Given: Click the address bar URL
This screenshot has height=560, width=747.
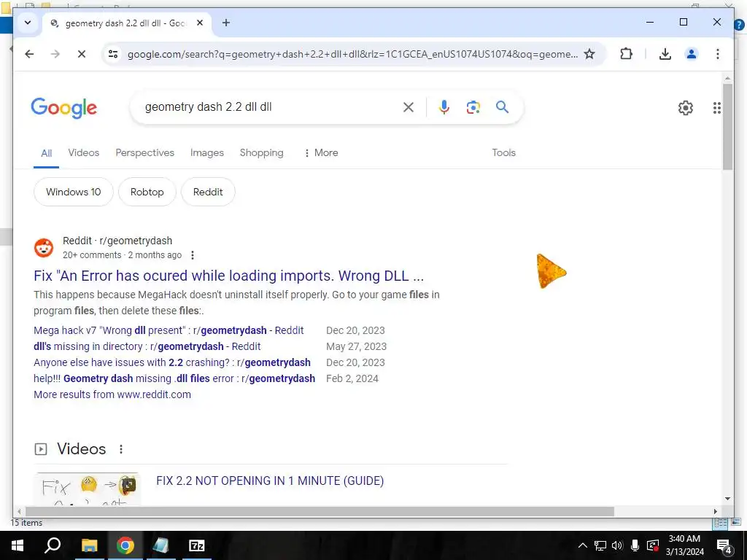Looking at the screenshot, I should point(352,54).
